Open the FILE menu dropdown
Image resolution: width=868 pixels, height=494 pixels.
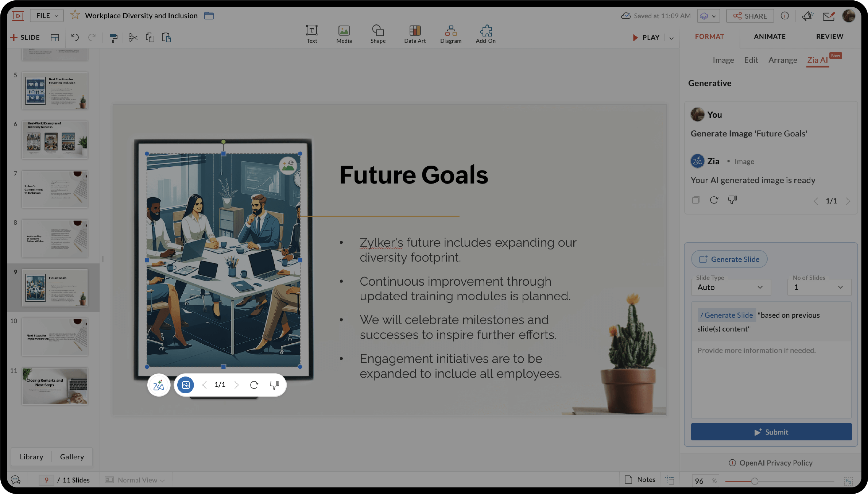(x=47, y=16)
